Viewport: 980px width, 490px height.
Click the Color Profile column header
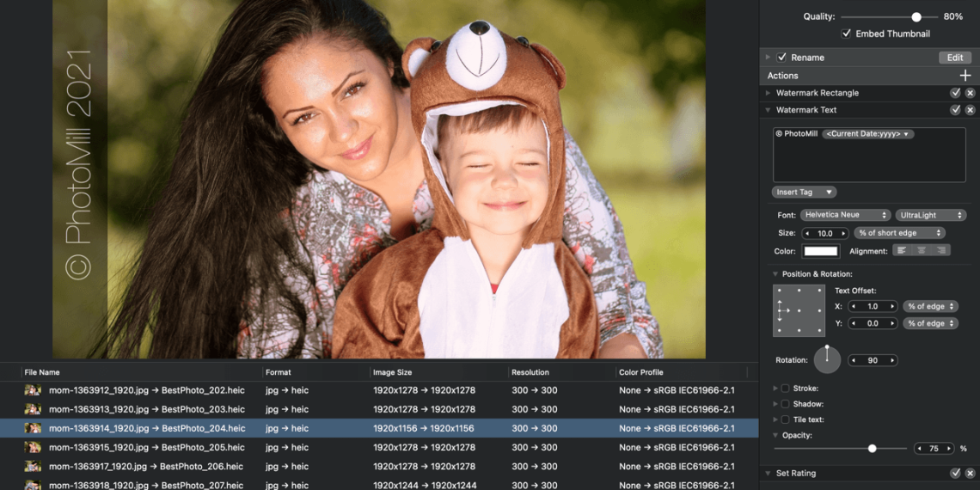pos(640,372)
